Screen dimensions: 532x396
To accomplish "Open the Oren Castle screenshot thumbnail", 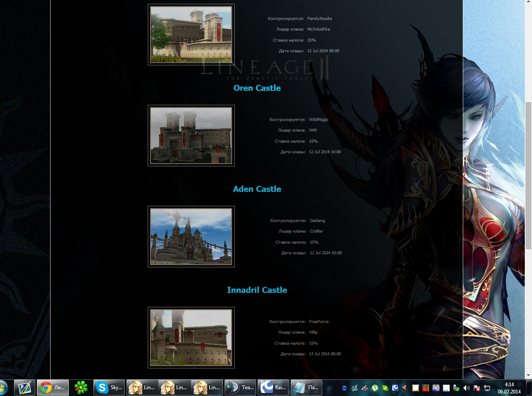I will click(x=191, y=135).
